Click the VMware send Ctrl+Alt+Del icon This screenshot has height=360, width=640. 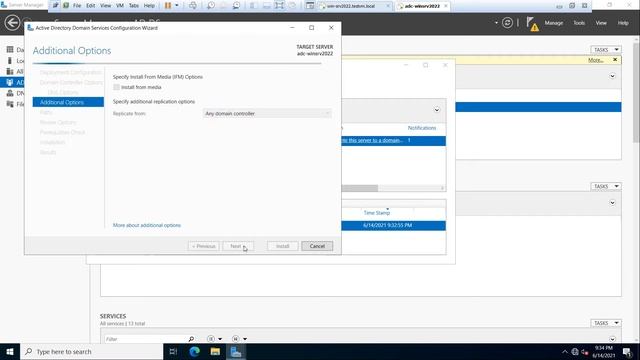pyautogui.click(x=193, y=6)
